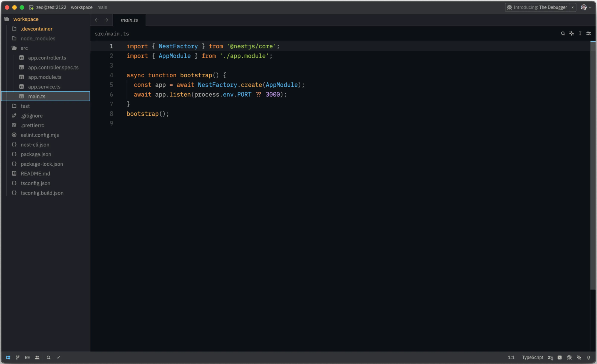Open the AI assistant panel sparkle icon
Viewport: 597px width, 364px height.
579,358
